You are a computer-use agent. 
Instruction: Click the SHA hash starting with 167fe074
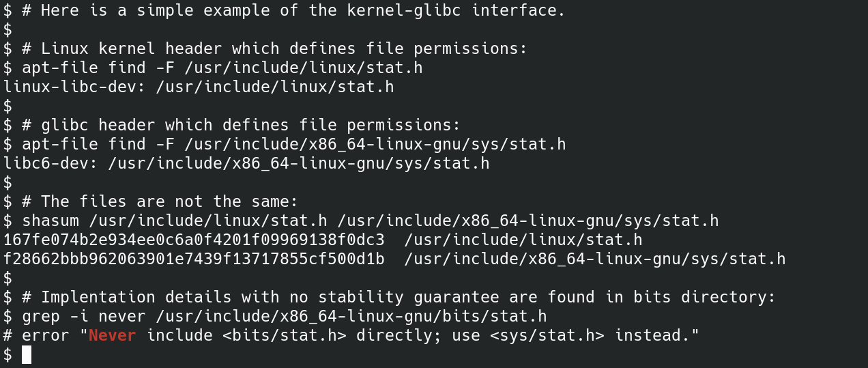click(194, 240)
